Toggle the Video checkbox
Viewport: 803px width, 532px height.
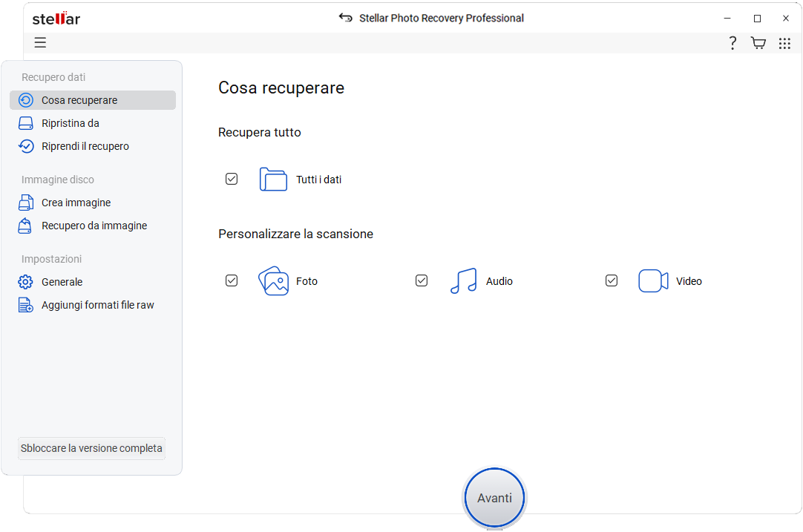pos(612,280)
